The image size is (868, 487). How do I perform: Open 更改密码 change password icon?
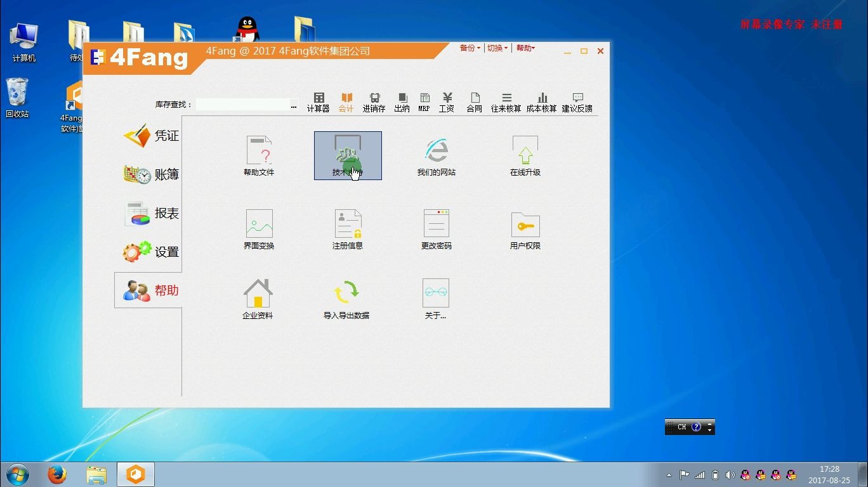(437, 229)
